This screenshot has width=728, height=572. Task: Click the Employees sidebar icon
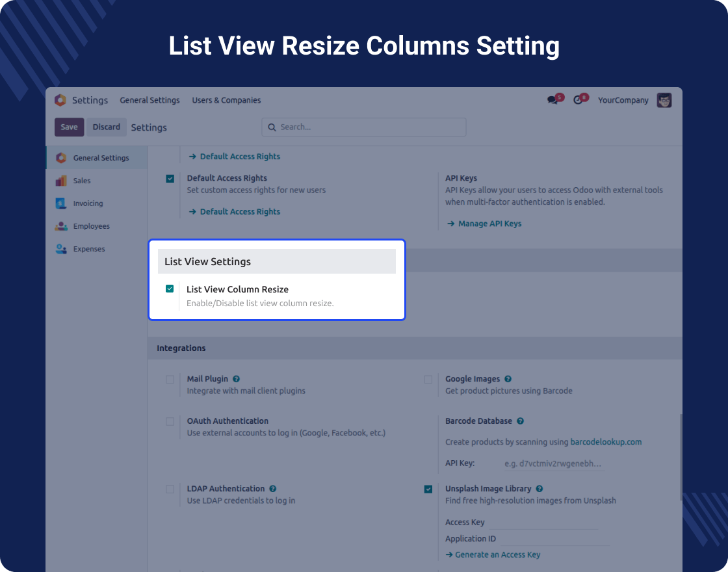click(x=61, y=226)
